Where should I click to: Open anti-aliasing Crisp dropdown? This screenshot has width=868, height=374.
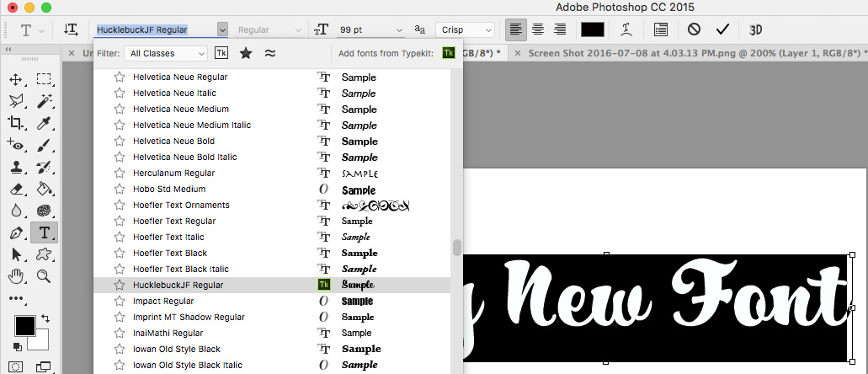[465, 29]
